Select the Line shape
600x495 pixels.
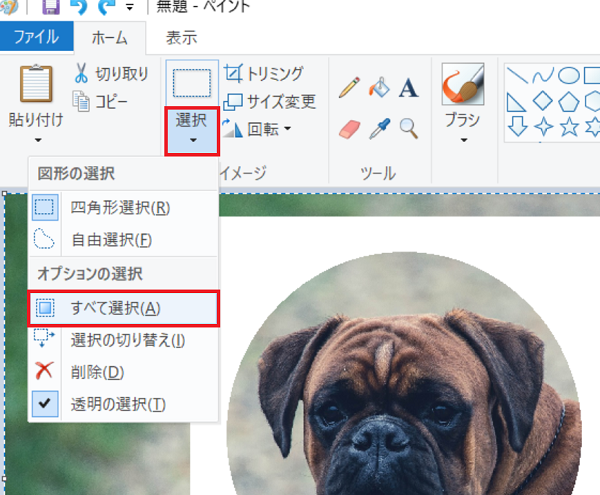[517, 75]
